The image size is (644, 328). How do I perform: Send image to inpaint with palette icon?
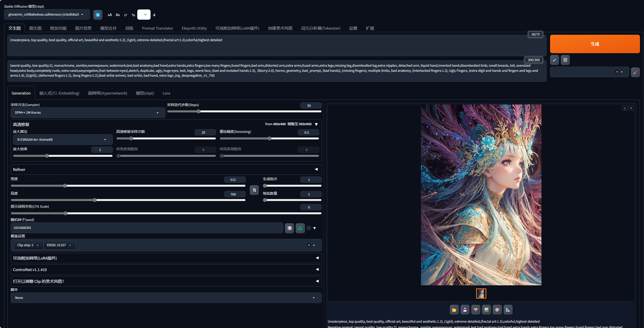(497, 310)
